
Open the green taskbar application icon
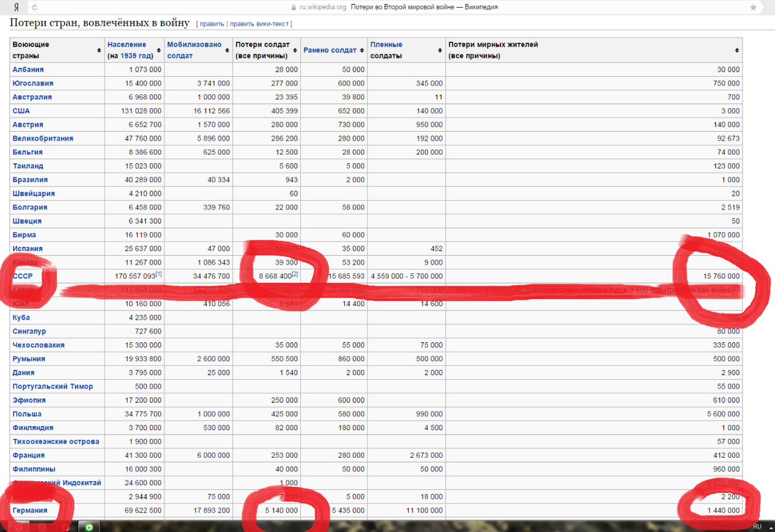click(x=89, y=526)
